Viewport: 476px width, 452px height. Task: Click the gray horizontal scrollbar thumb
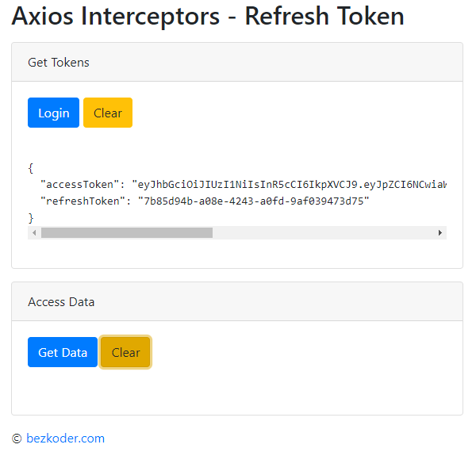pos(127,232)
